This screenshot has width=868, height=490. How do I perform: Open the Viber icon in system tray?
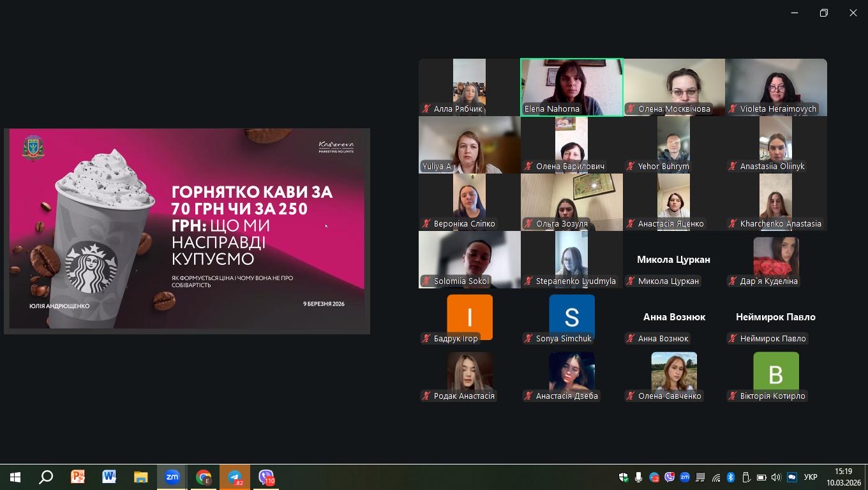(x=670, y=477)
